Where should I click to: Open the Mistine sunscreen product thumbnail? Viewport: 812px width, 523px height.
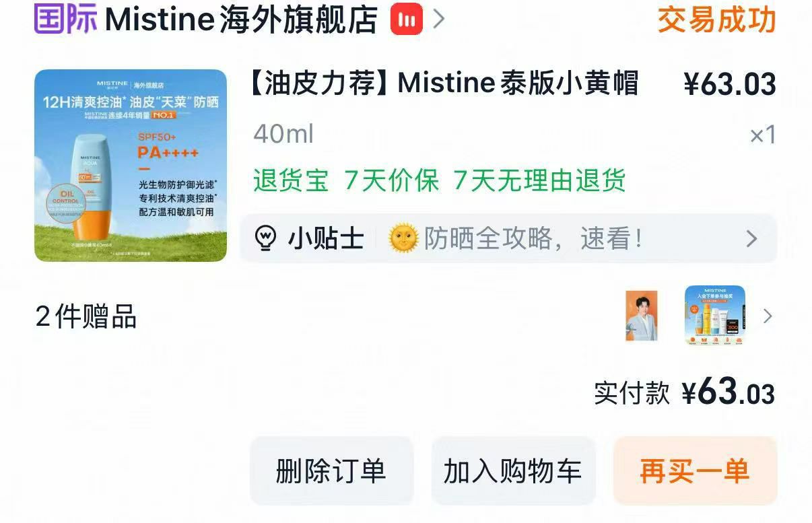(x=131, y=166)
